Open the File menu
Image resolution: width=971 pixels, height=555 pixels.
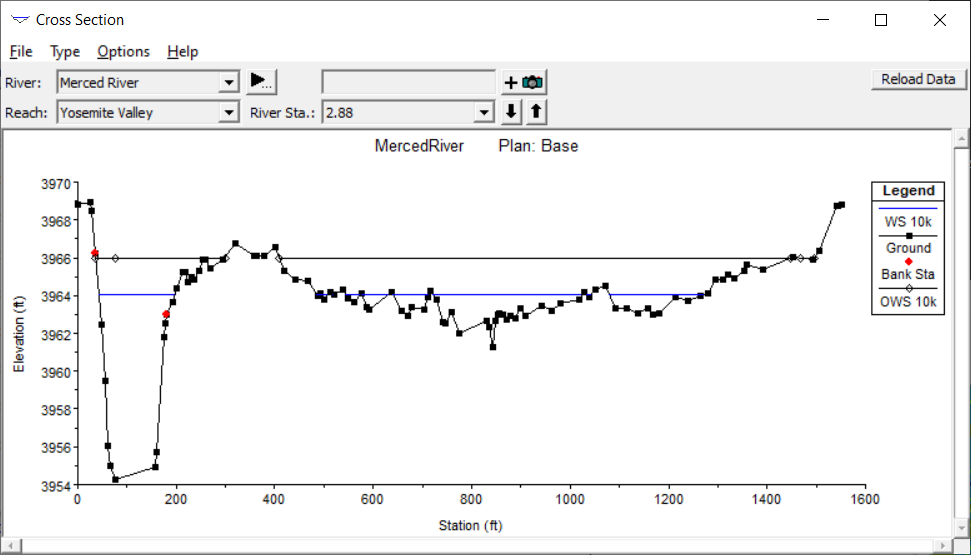(x=21, y=52)
